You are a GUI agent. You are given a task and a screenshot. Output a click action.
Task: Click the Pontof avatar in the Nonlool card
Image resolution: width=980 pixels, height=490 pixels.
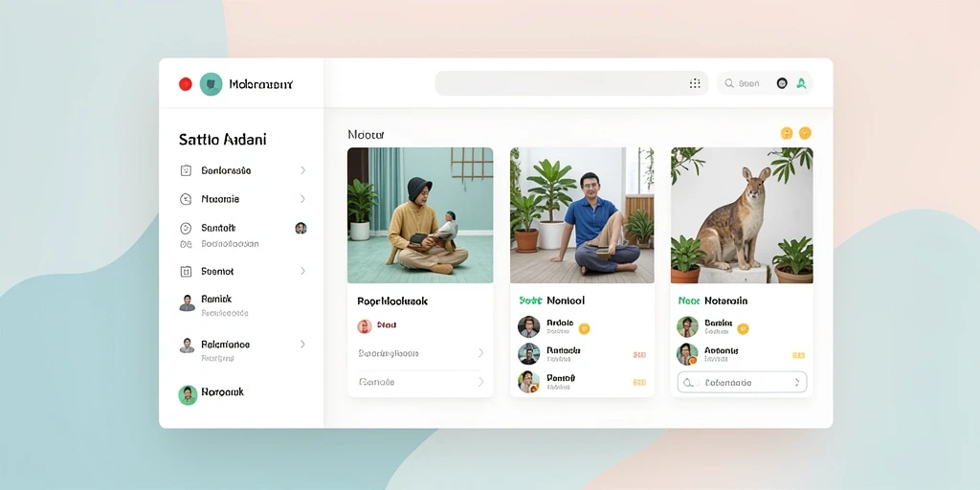pyautogui.click(x=528, y=381)
